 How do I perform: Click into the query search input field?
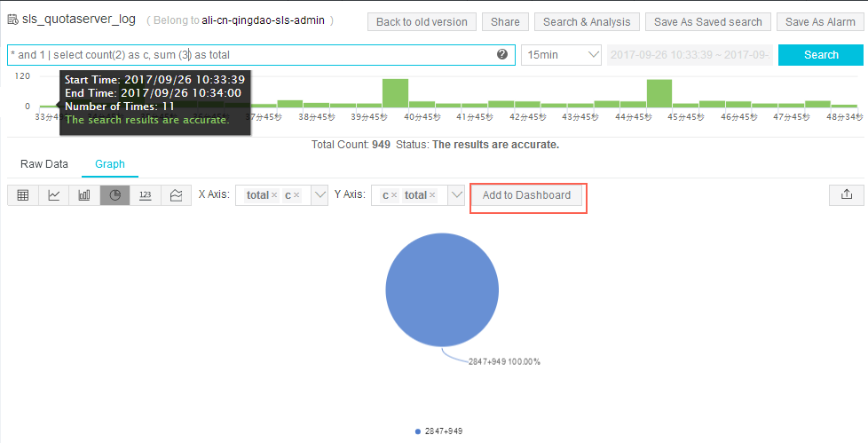click(249, 55)
